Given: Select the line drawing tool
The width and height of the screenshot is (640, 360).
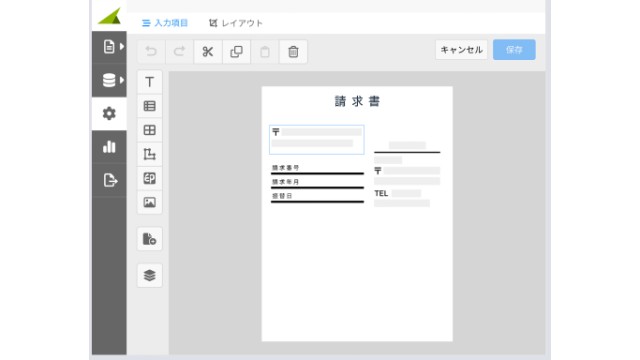Looking at the screenshot, I should [150, 154].
